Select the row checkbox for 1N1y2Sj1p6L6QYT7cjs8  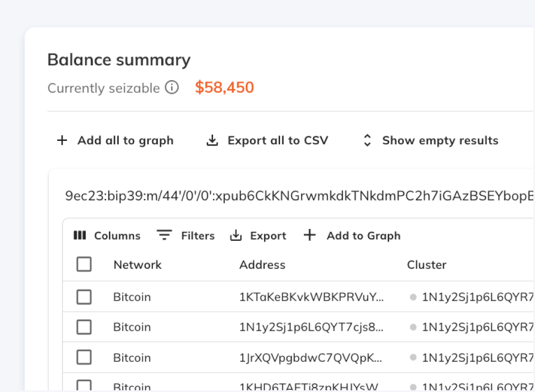[x=84, y=327]
